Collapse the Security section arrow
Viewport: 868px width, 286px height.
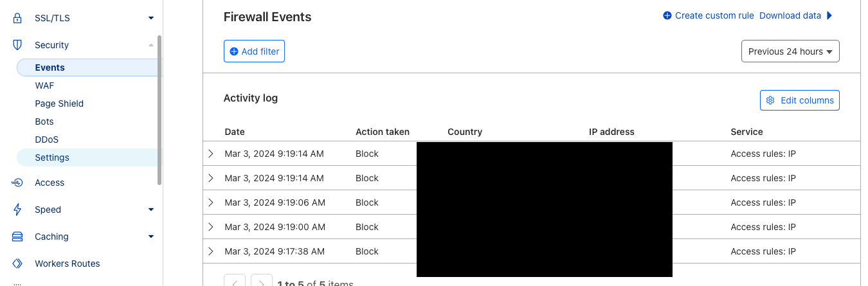[x=151, y=45]
